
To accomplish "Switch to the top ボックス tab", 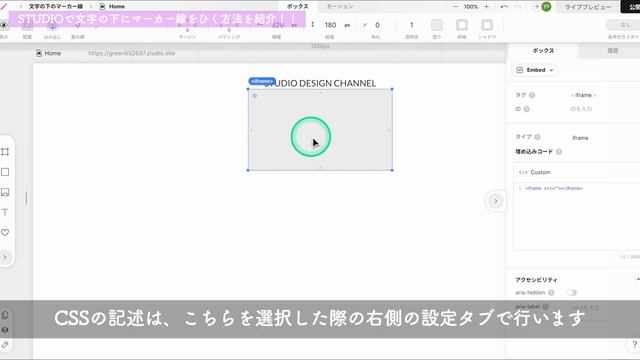I will click(x=297, y=7).
